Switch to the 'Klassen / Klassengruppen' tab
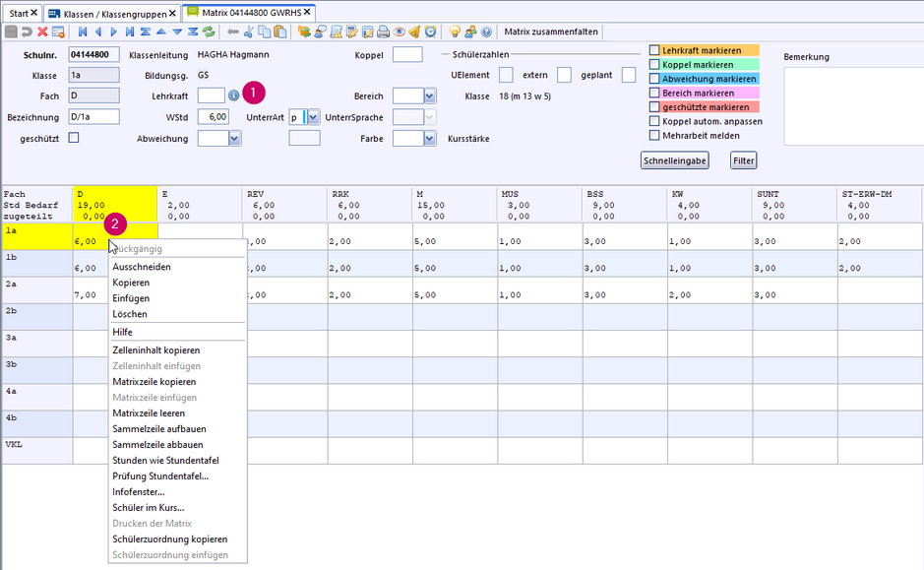 pyautogui.click(x=113, y=12)
